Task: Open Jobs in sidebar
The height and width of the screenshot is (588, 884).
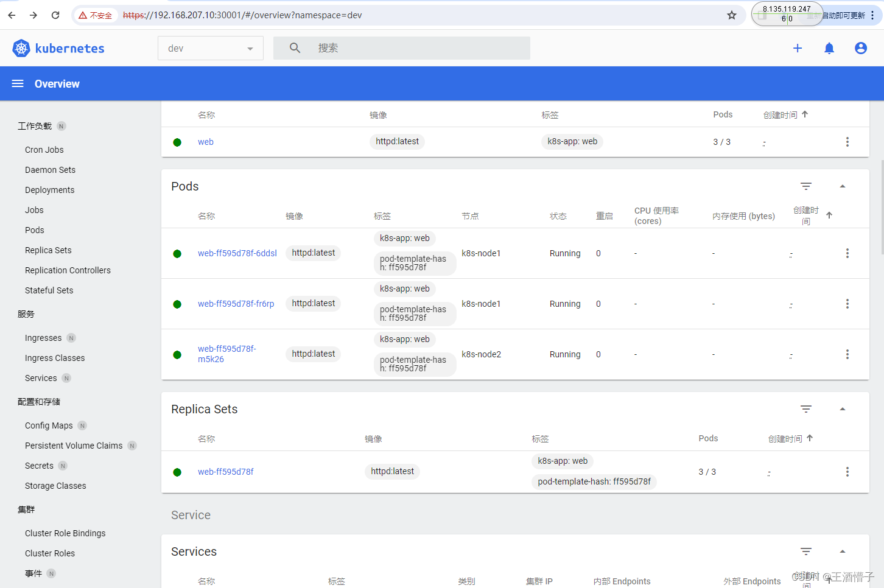Action: (34, 210)
